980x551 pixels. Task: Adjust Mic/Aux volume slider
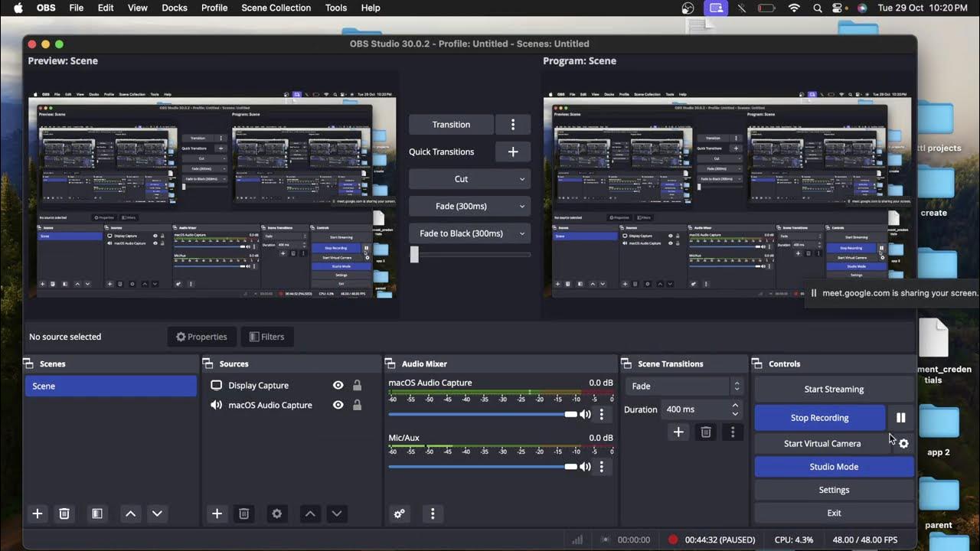point(483,466)
